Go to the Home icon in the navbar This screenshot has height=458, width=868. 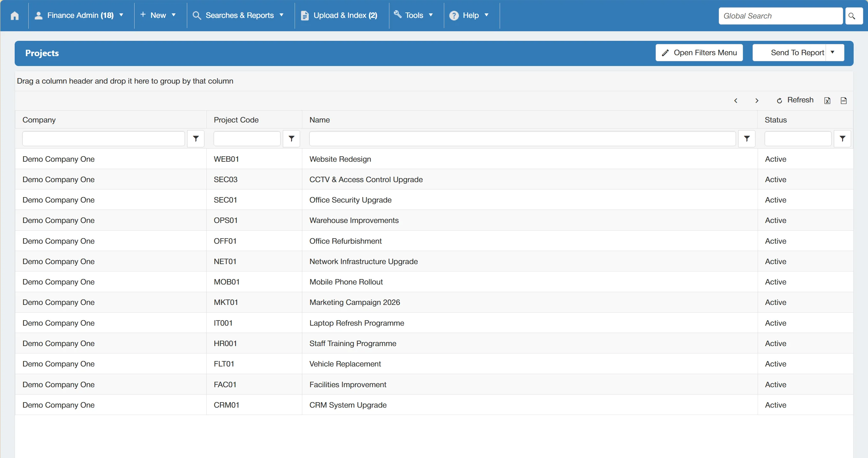pos(14,16)
